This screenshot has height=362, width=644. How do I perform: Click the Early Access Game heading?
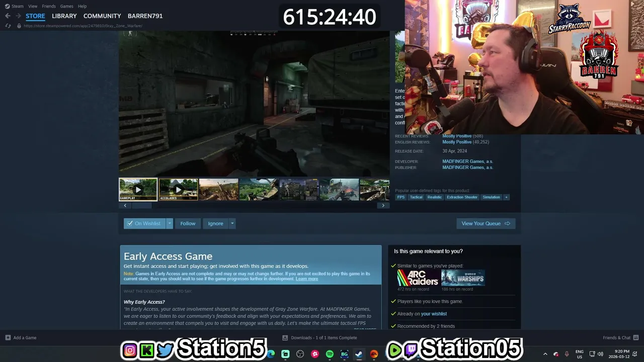168,256
